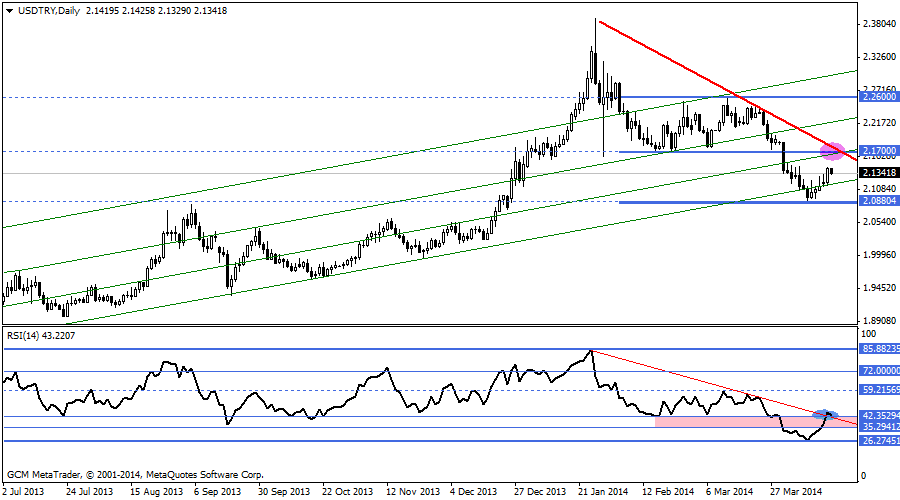Click the 2.05400 price scale value
The width and height of the screenshot is (900, 500).
tap(879, 222)
